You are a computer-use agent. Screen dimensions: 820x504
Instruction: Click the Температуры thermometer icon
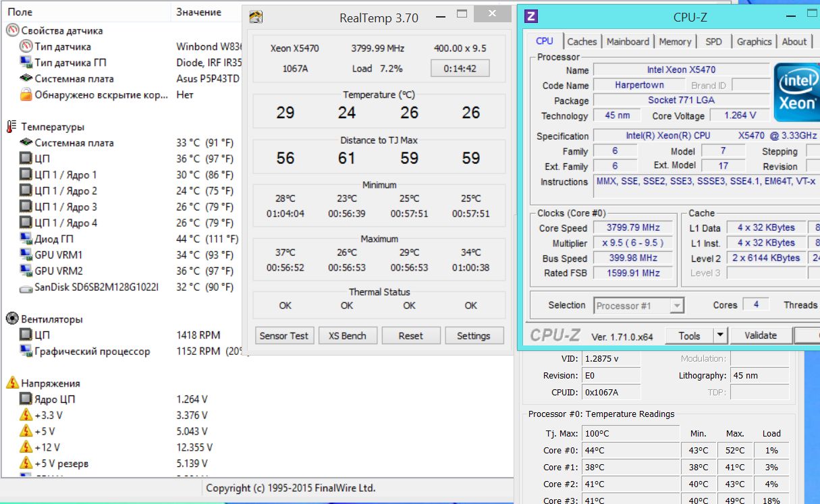pos(11,127)
